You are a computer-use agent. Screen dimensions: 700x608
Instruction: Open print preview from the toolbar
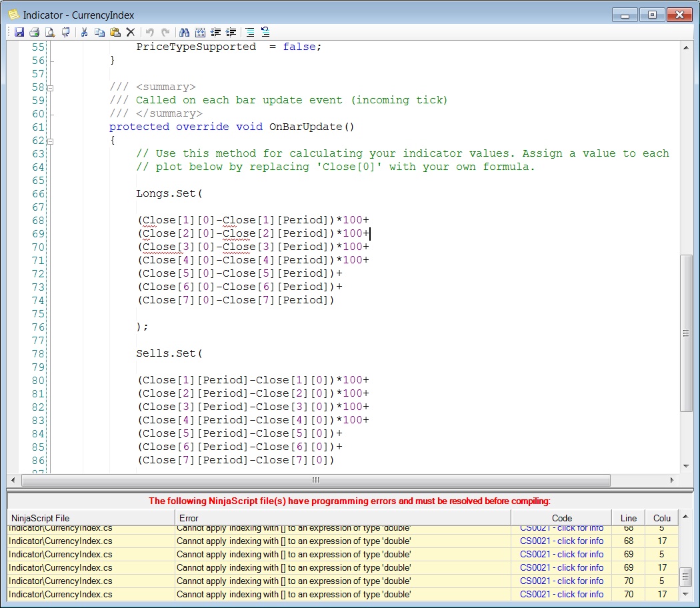pos(50,32)
